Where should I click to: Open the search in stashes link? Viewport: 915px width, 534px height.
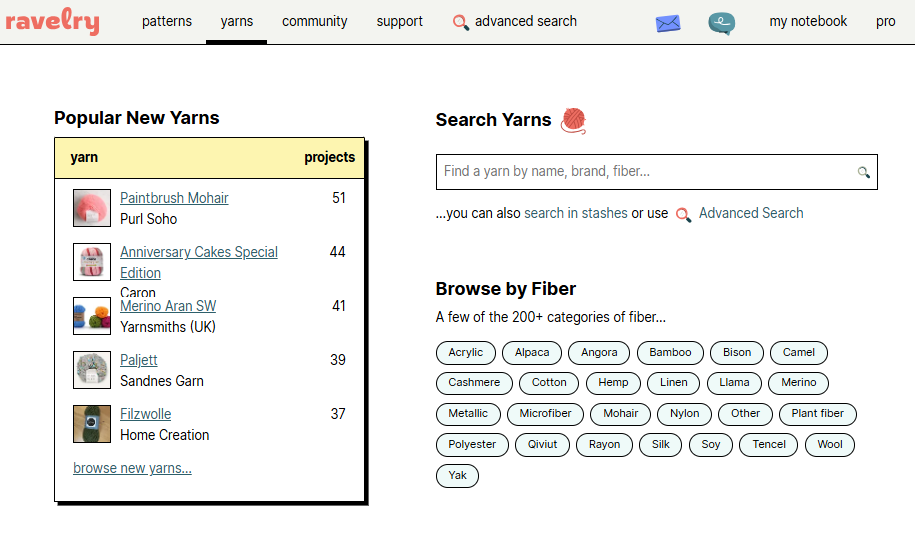tap(576, 213)
